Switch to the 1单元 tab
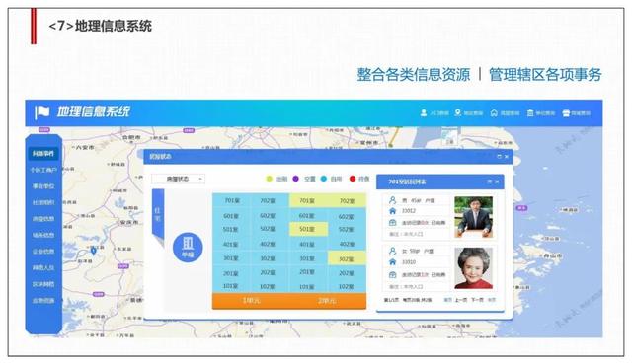Screen dimensions: 632x364 coord(251,301)
